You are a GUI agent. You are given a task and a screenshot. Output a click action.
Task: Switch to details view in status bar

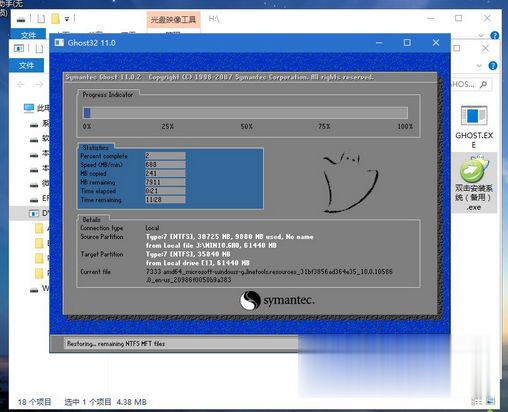(x=477, y=402)
